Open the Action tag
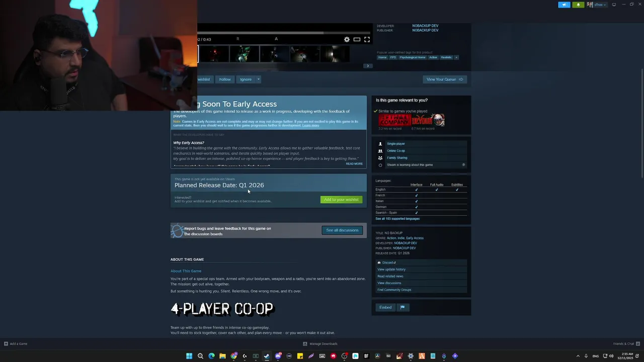 433,57
